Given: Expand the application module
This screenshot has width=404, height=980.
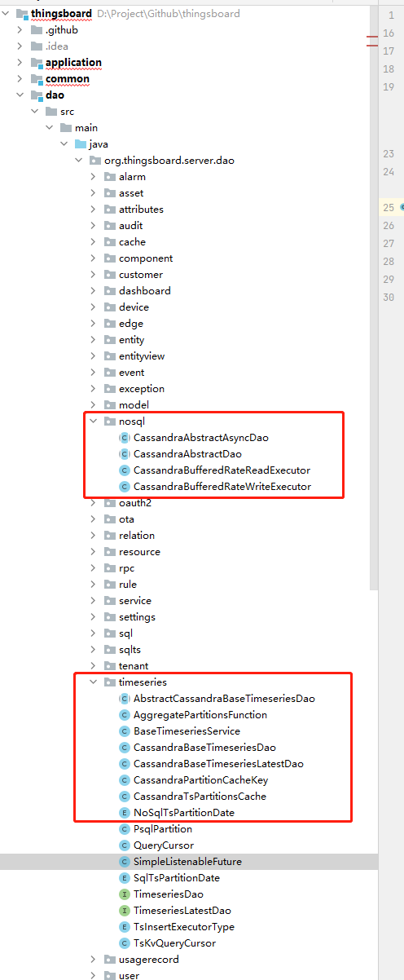Looking at the screenshot, I should 20,63.
